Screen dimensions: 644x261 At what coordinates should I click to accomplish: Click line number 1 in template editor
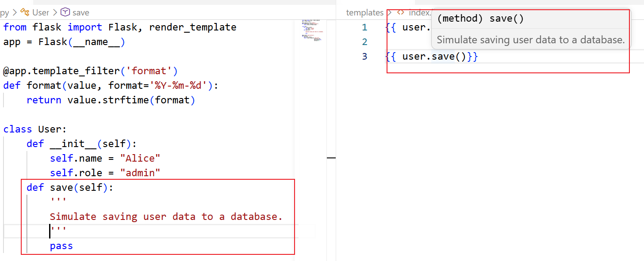click(x=364, y=27)
